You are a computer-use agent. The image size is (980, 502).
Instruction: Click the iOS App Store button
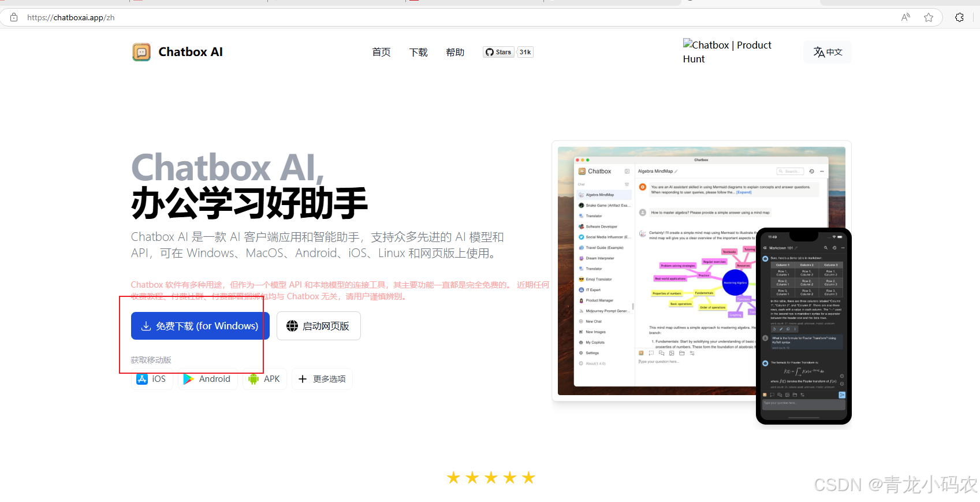pos(151,379)
